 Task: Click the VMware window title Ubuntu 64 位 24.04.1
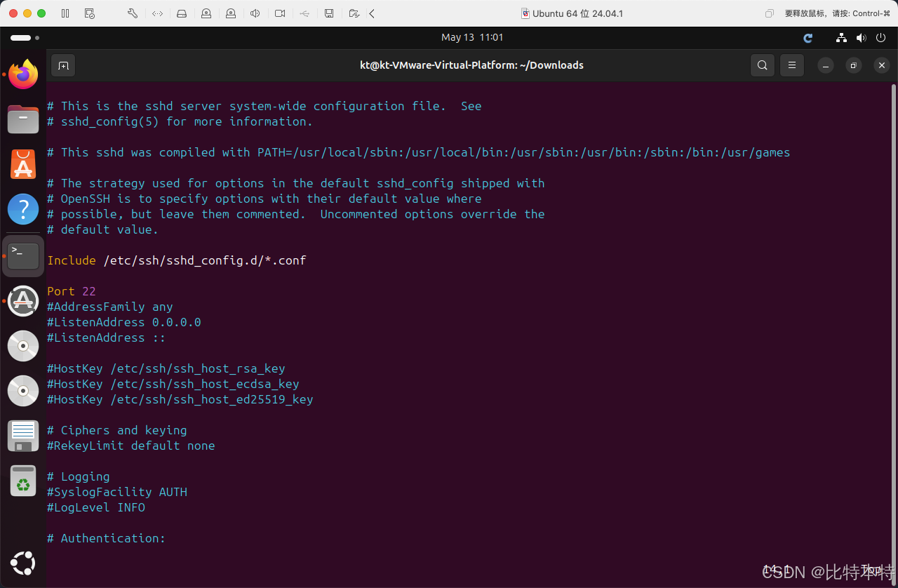tap(577, 13)
